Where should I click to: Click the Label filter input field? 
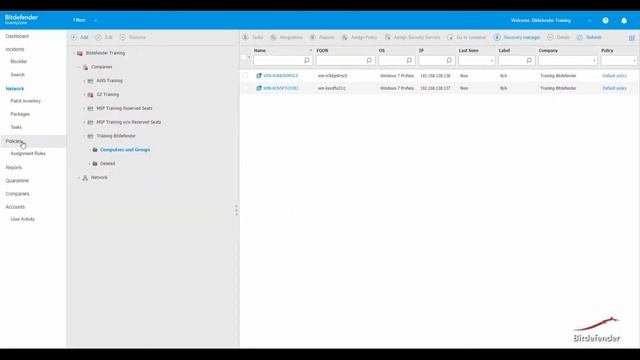[x=516, y=60]
